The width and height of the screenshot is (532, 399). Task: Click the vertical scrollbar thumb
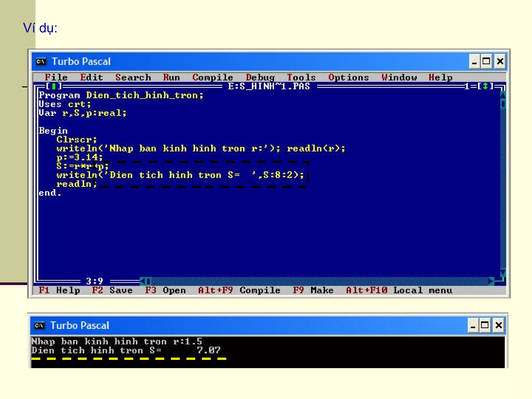[x=503, y=104]
